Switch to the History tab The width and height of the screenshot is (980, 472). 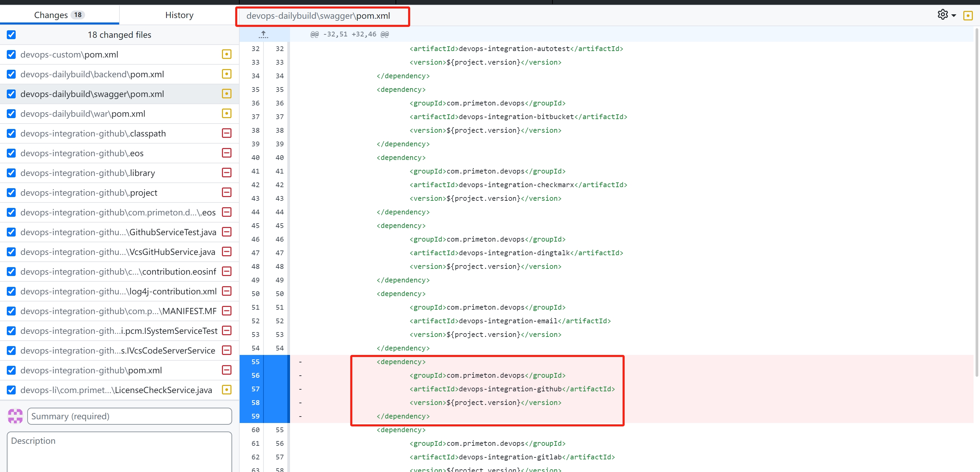point(179,15)
